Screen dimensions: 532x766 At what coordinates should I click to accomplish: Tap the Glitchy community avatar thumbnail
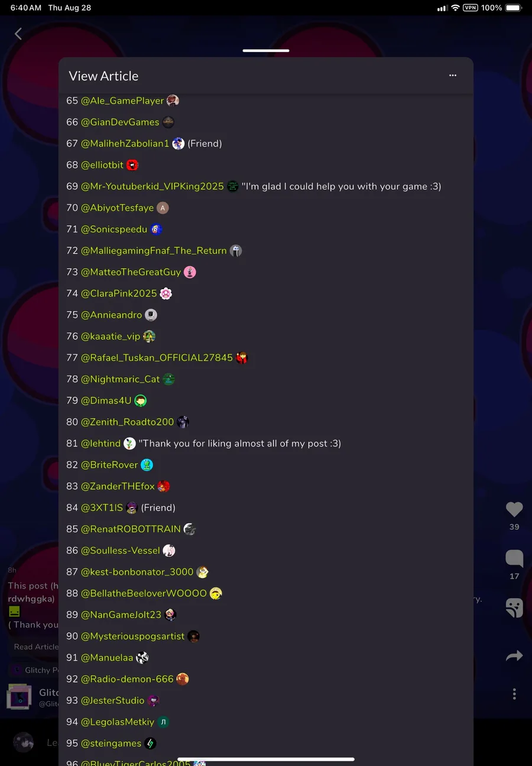(19, 696)
